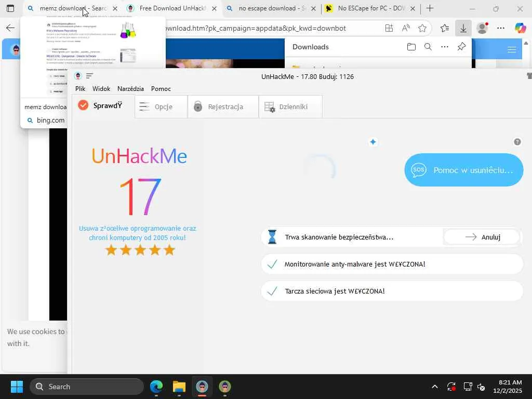This screenshot has height=399, width=532.
Task: Show hidden tray icons chevron
Action: click(x=435, y=387)
